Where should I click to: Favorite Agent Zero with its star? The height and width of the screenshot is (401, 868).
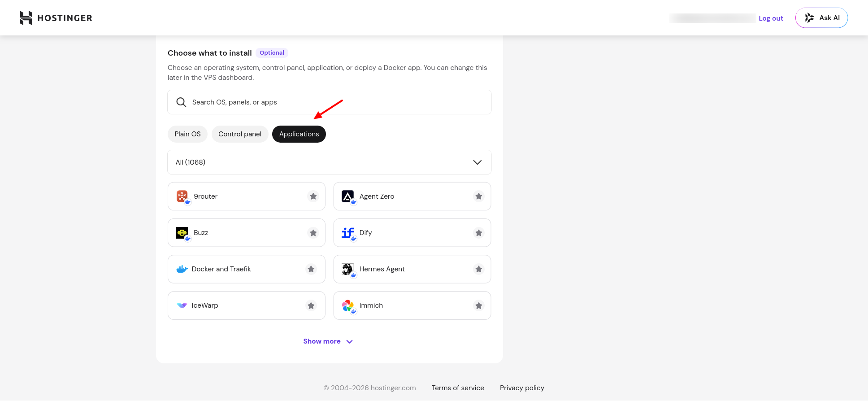(x=479, y=196)
